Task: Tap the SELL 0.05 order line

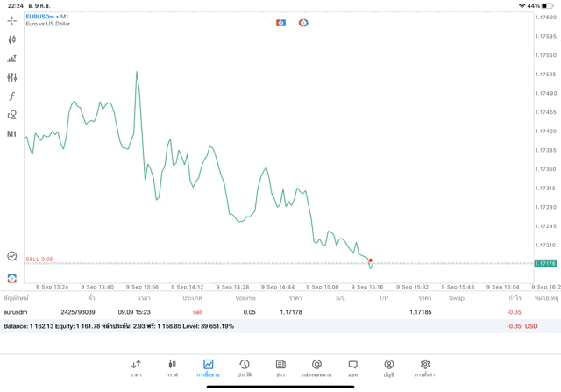Action: click(39, 260)
